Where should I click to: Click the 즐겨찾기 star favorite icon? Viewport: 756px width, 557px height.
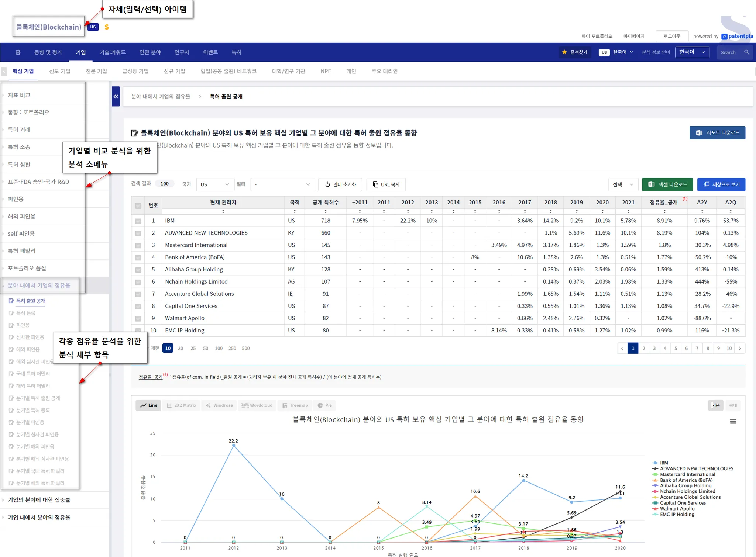(x=564, y=52)
